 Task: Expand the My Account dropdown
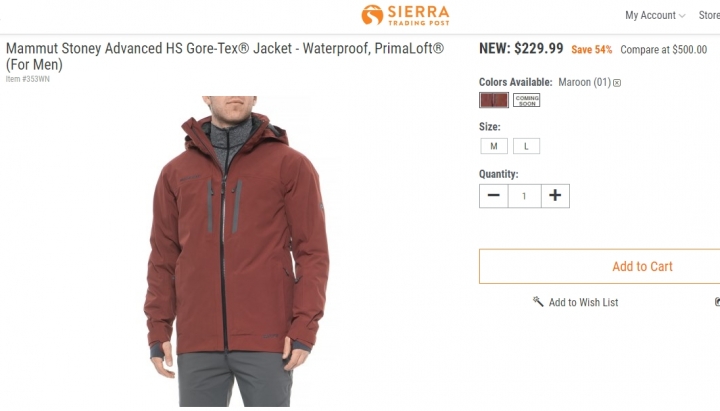click(655, 16)
